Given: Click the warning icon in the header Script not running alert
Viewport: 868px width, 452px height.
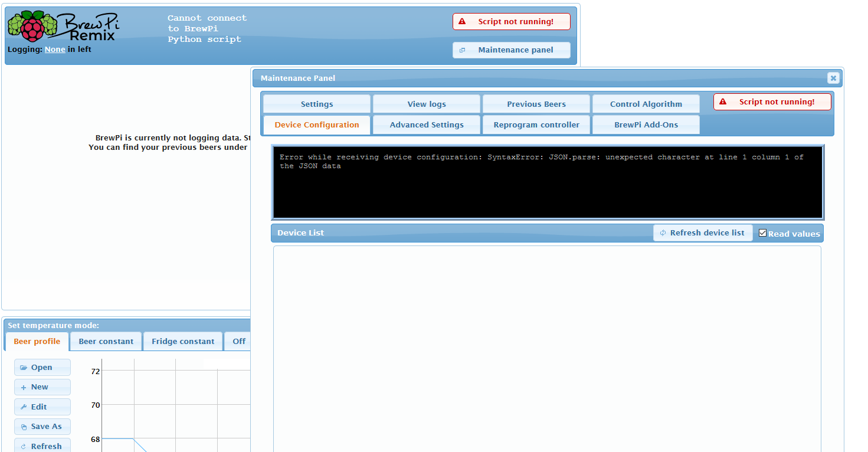Looking at the screenshot, I should tap(462, 22).
